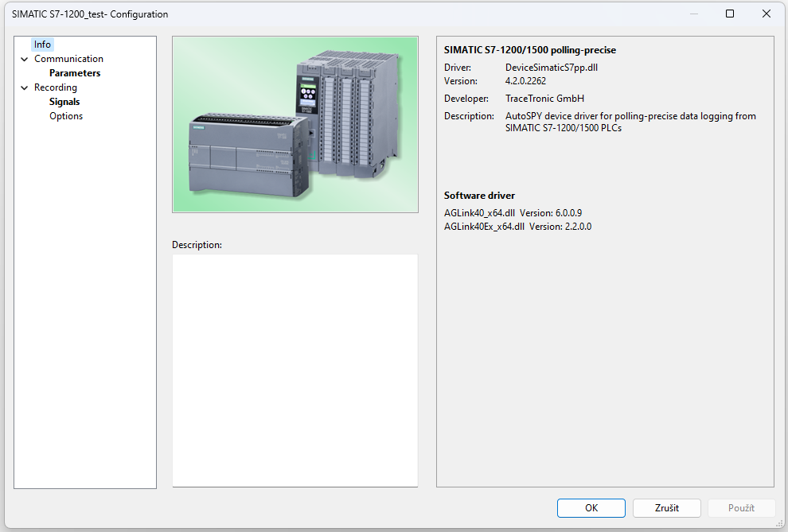Click the greyed-out Použít button
The width and height of the screenshot is (788, 532).
pyautogui.click(x=741, y=508)
